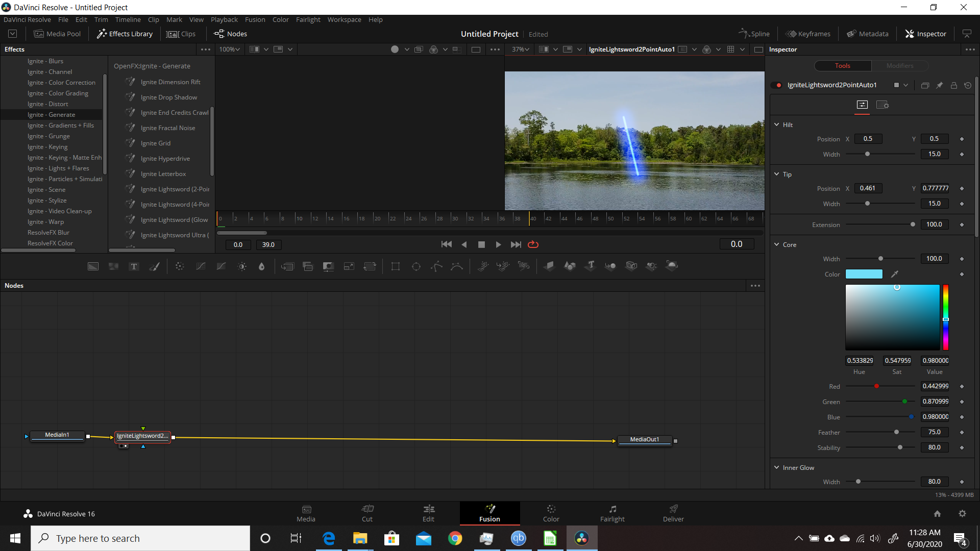The height and width of the screenshot is (551, 980).
Task: Toggle the Inspector panel
Action: point(926,34)
